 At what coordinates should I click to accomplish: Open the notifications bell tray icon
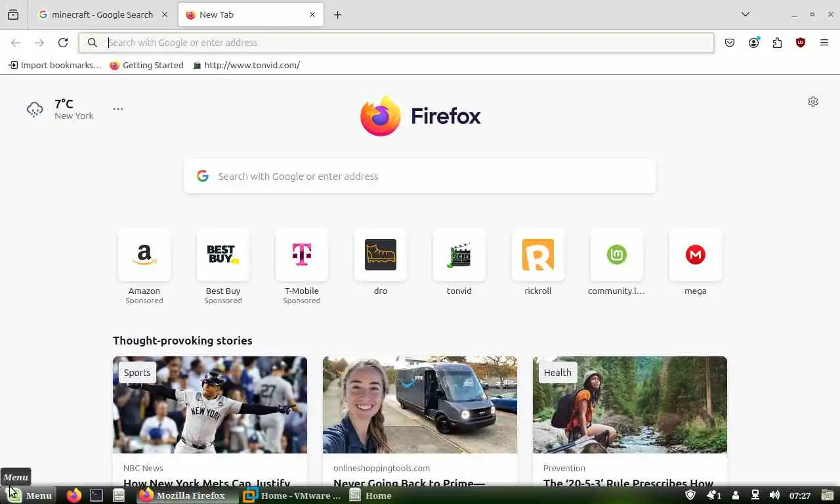point(713,495)
